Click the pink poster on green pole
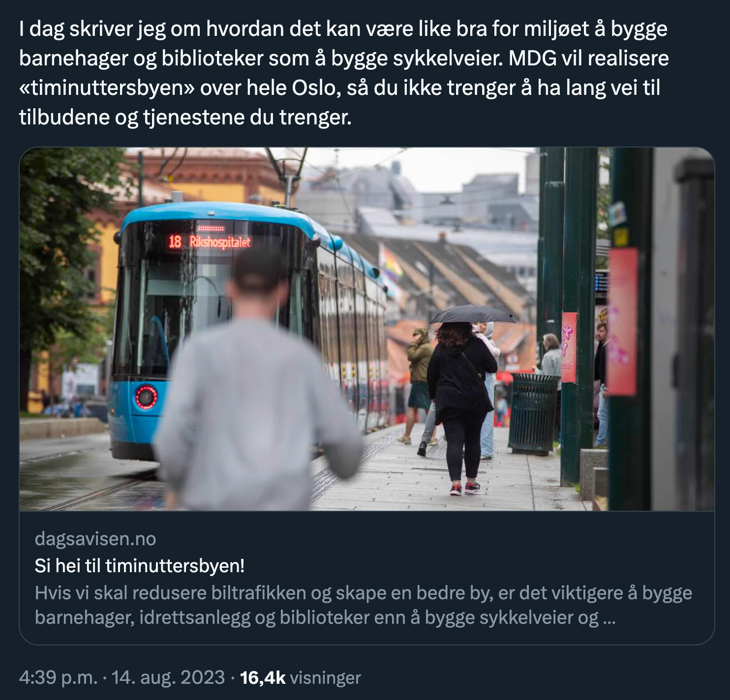Viewport: 730px width, 700px height. pyautogui.click(x=569, y=347)
